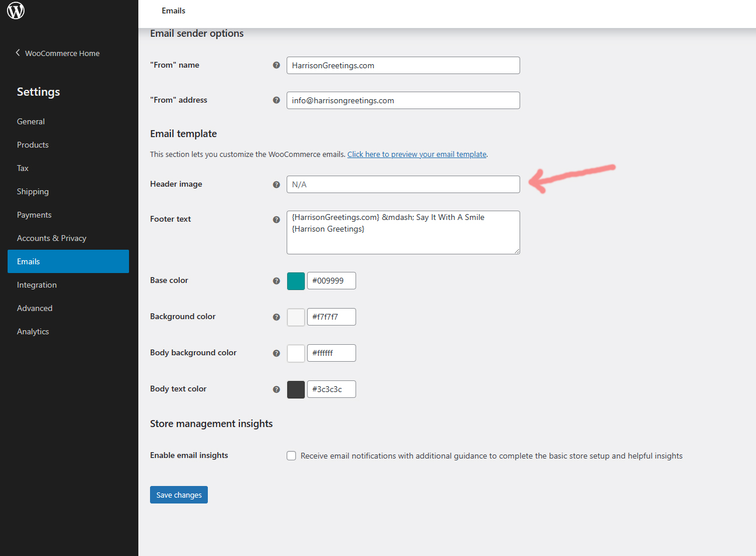Click the Store management insights heading
The width and height of the screenshot is (756, 556).
(x=211, y=424)
